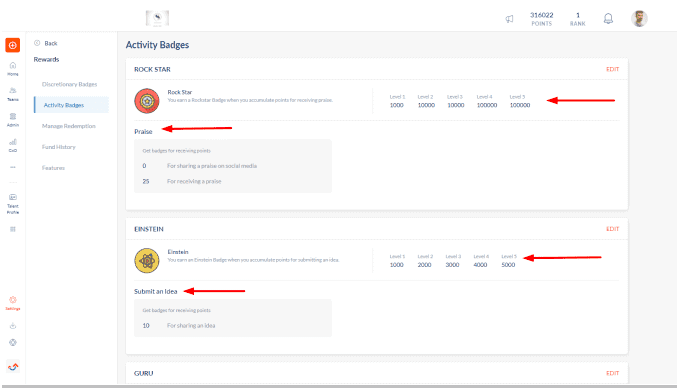This screenshot has width=682, height=388.
Task: Go Back from Rewards menu
Action: [46, 43]
